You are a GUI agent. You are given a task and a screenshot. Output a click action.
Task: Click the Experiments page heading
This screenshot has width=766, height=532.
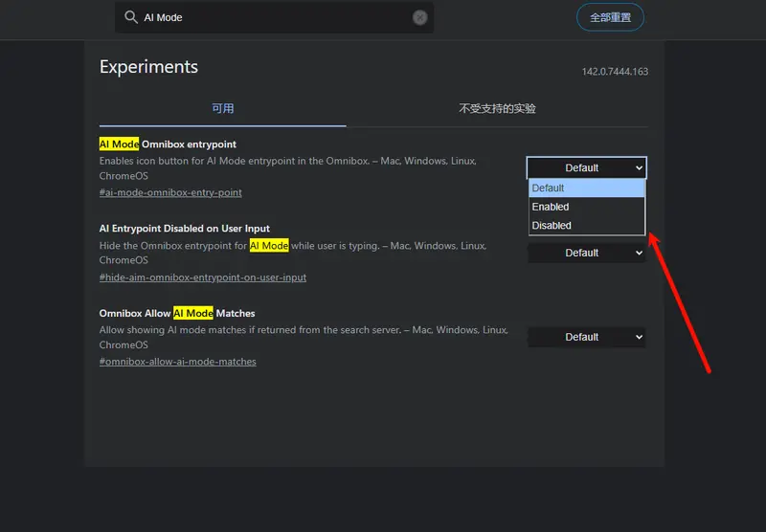point(148,66)
